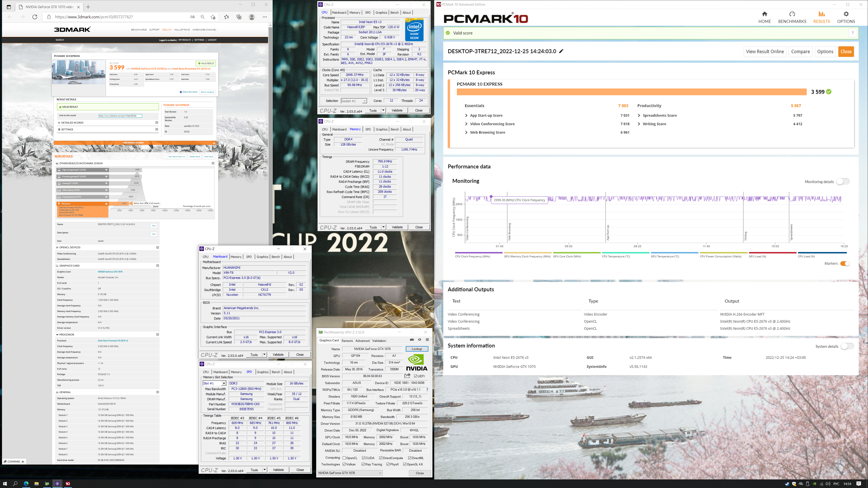Image resolution: width=868 pixels, height=488 pixels.
Task: Click the Edge address bar URL
Action: point(94,17)
